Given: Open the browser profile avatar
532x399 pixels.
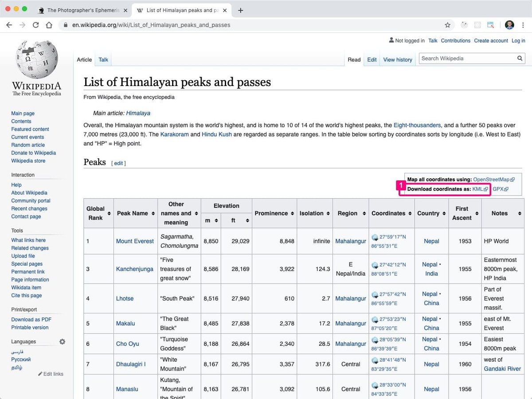Looking at the screenshot, I should click(509, 25).
